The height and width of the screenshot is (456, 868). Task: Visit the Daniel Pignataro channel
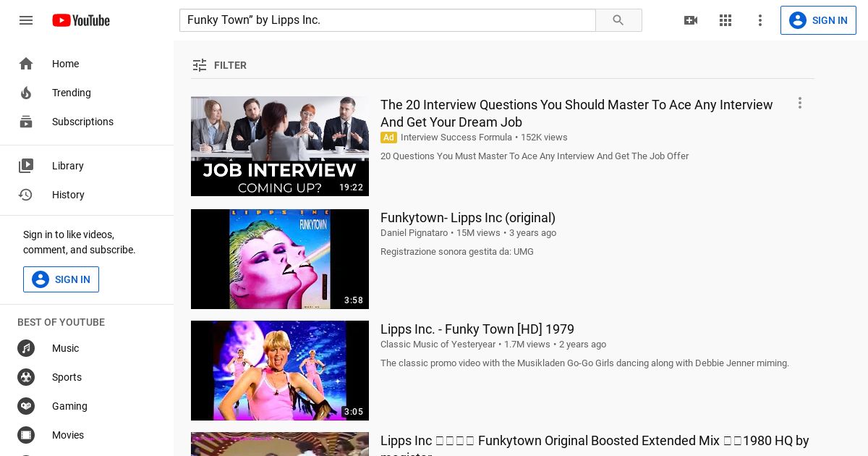(414, 233)
